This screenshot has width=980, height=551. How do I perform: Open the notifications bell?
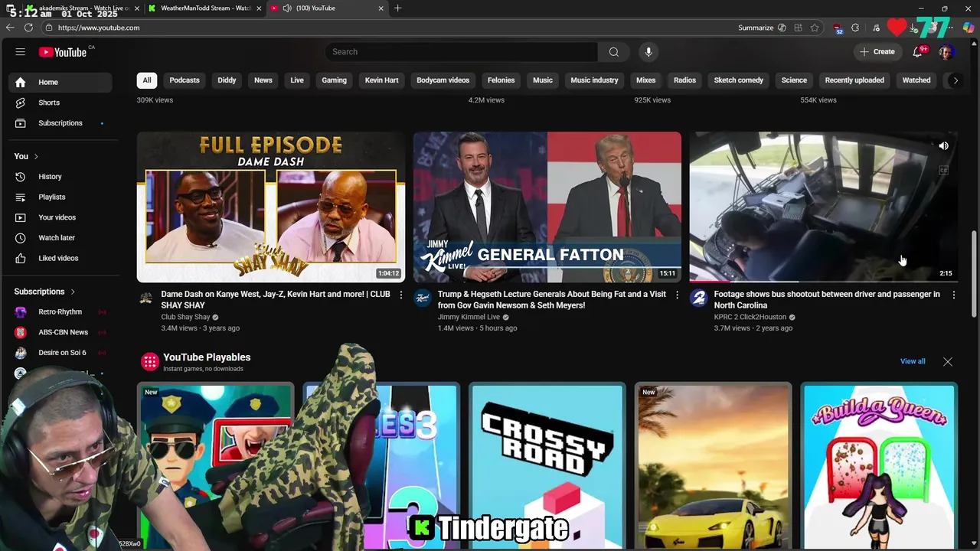(917, 52)
